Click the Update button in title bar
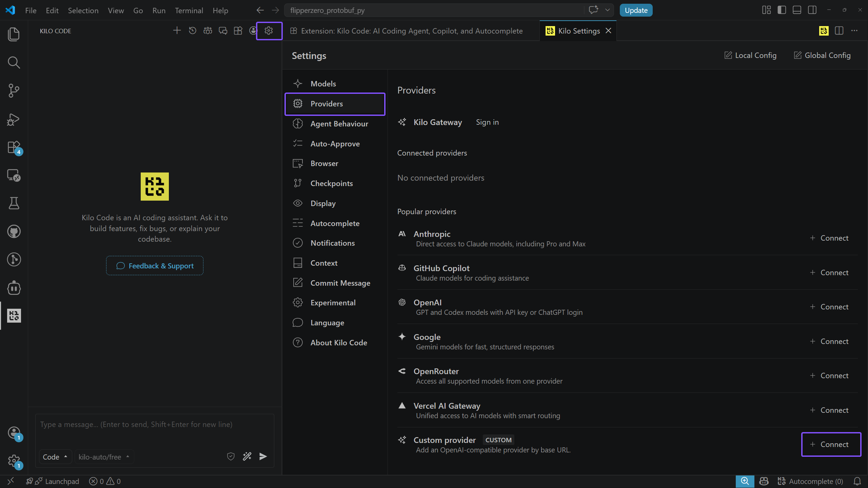 [x=636, y=10]
